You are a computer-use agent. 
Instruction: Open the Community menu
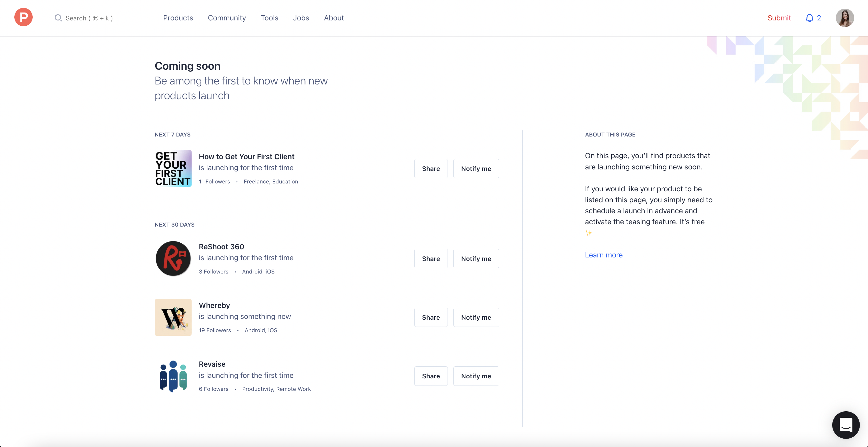point(227,18)
